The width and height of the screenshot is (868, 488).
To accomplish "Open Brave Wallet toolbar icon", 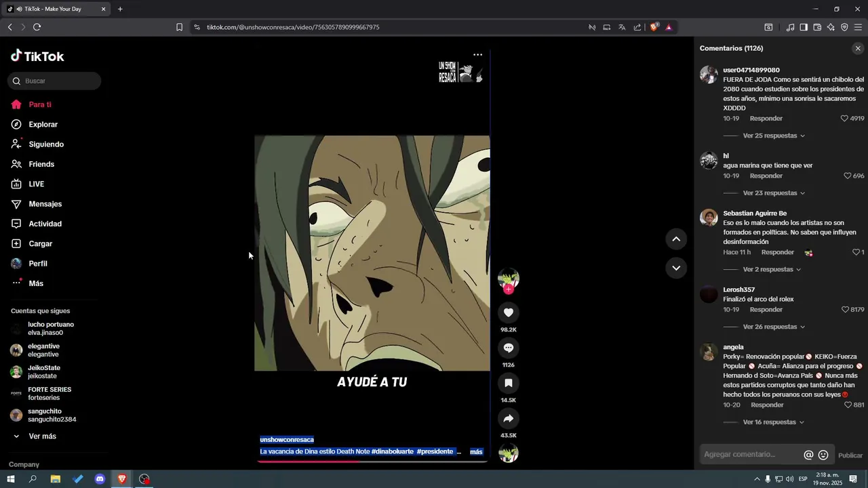I will pyautogui.click(x=817, y=27).
